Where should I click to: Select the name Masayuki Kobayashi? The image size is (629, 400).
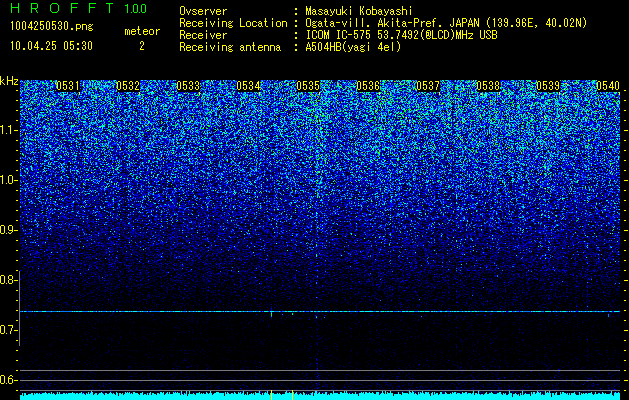[x=359, y=11]
